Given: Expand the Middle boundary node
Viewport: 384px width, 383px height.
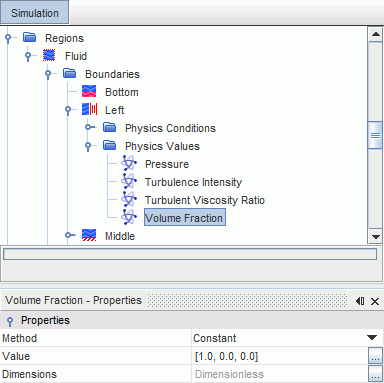Looking at the screenshot, I should tap(69, 235).
